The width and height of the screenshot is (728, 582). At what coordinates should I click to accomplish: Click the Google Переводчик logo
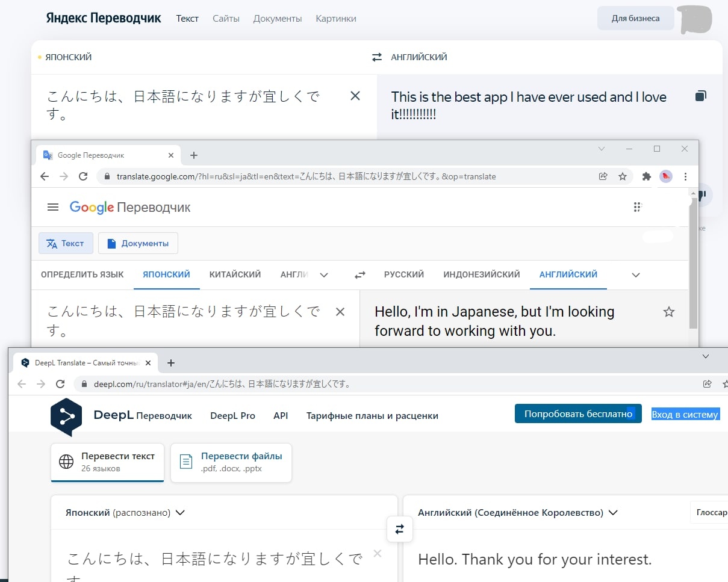click(130, 208)
